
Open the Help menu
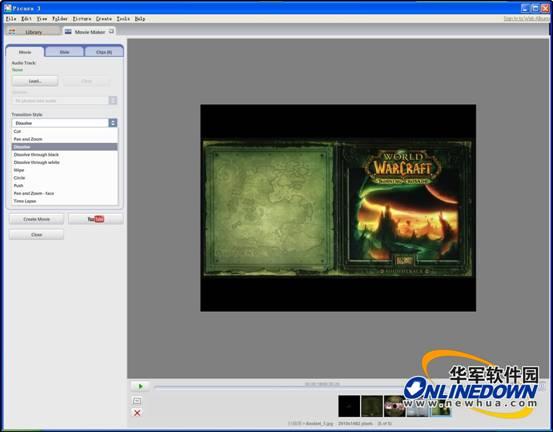(x=140, y=19)
